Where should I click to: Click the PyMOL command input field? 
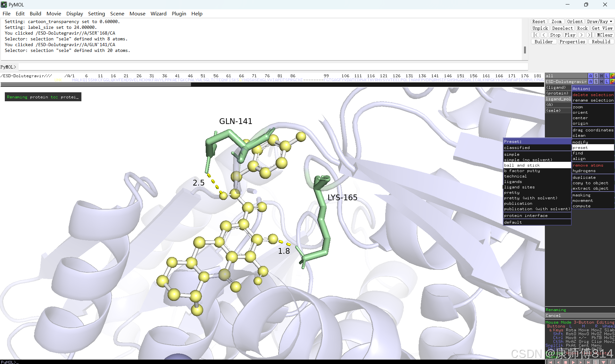click(x=273, y=67)
